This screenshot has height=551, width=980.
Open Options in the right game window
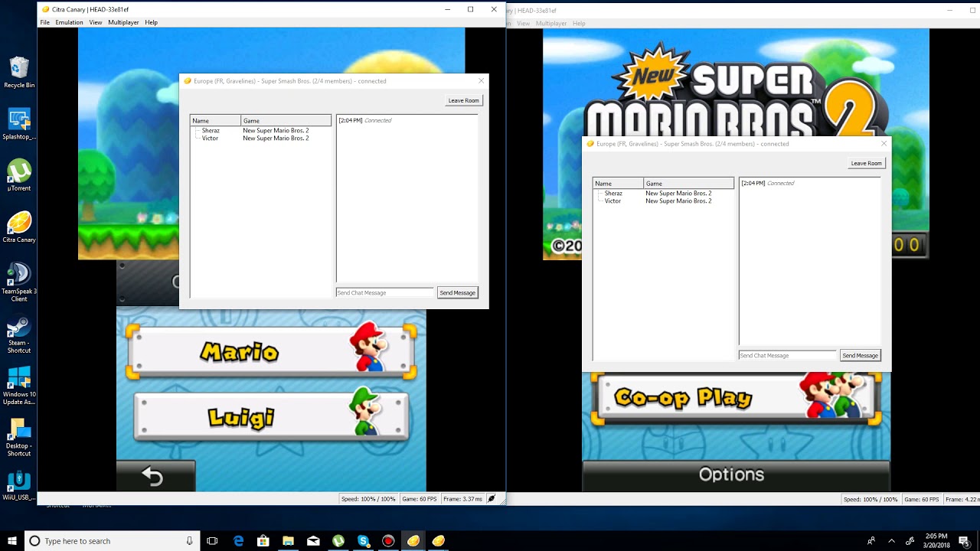click(736, 474)
